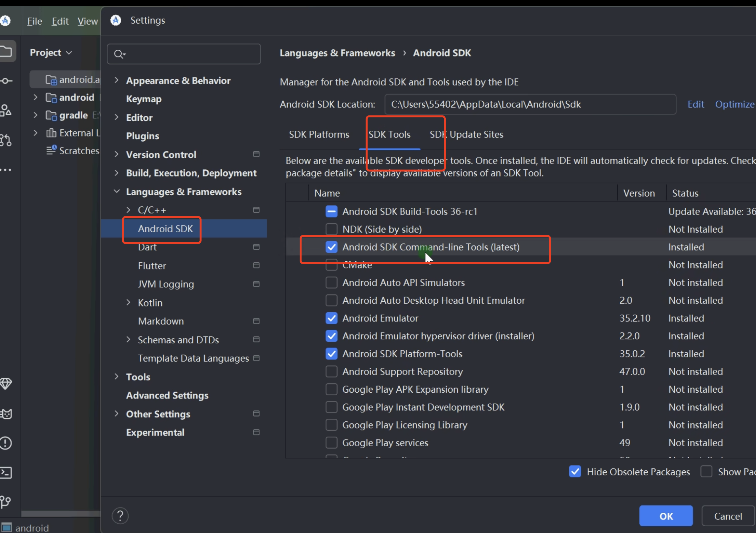Select Flutter in the settings tree
Image resolution: width=756 pixels, height=533 pixels.
[152, 266]
